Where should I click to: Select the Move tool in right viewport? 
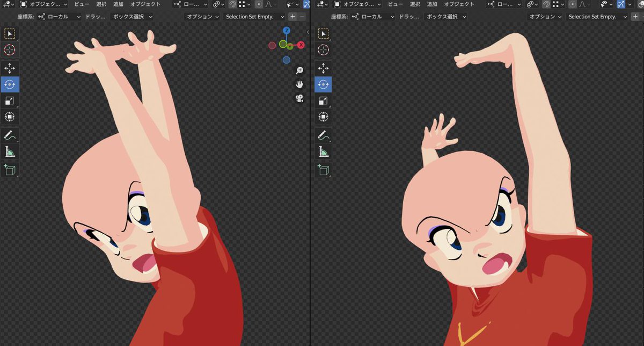coord(324,68)
